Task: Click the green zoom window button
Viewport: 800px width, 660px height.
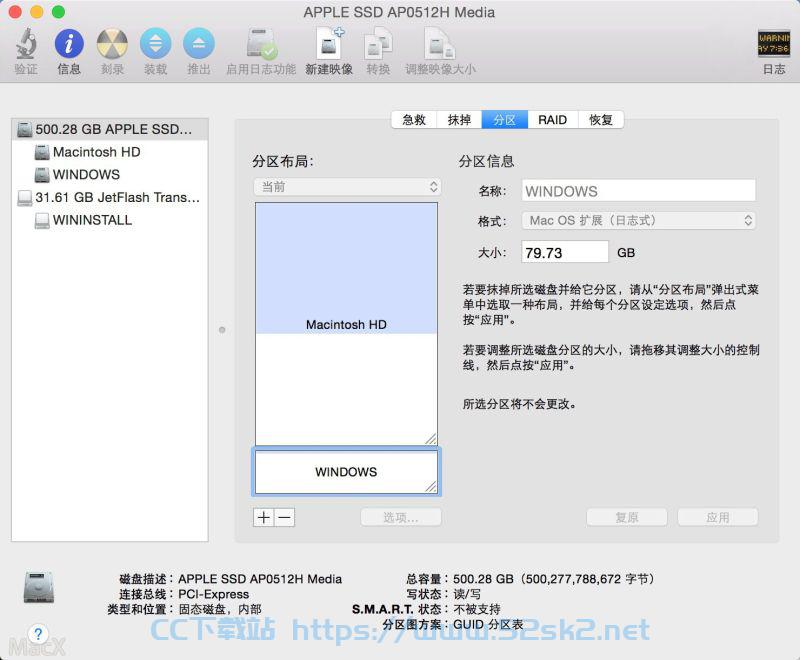Action: coord(58,12)
